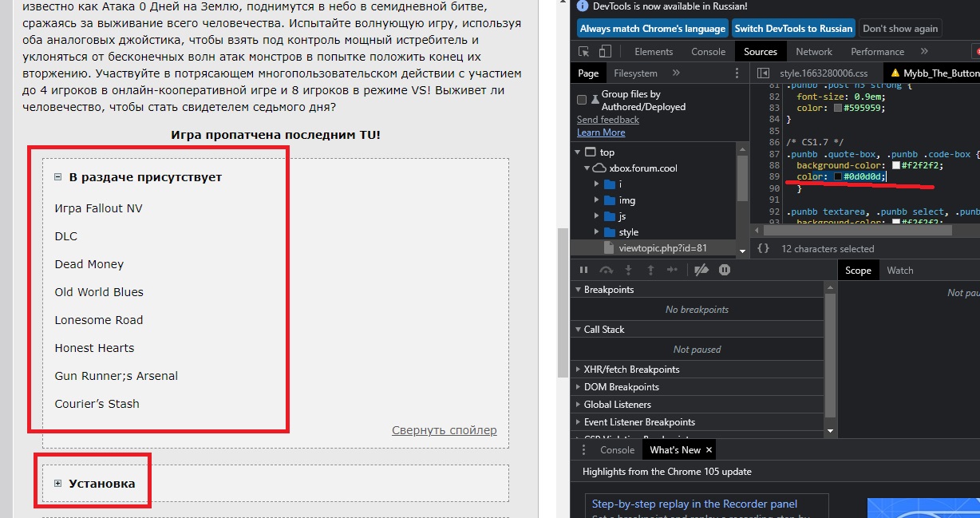Expand the i folder
Screen dimensions: 980x518
point(596,184)
